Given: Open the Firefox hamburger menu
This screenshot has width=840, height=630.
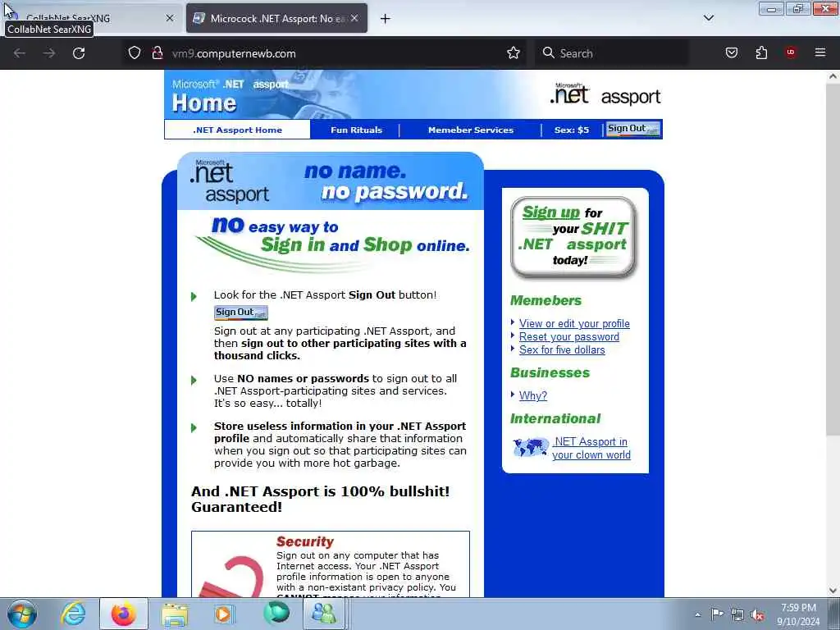Looking at the screenshot, I should pyautogui.click(x=820, y=52).
